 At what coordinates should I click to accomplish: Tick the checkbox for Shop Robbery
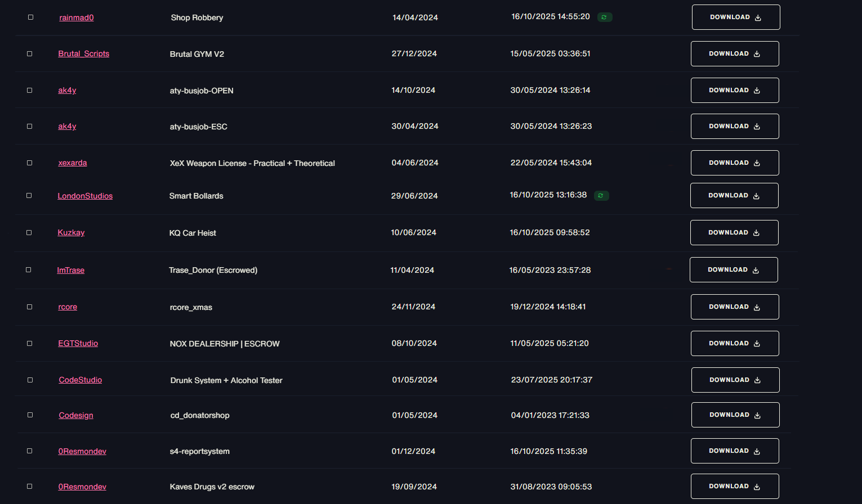point(30,17)
